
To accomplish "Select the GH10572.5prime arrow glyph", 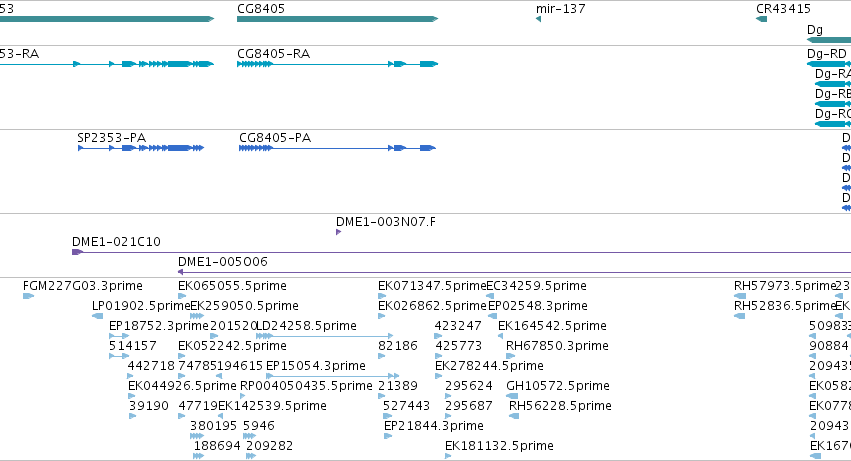I will (x=512, y=396).
